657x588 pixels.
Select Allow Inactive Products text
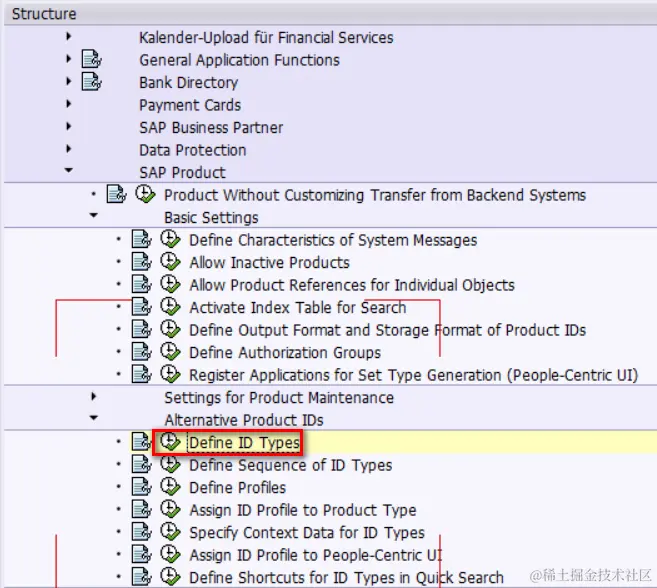(x=269, y=262)
